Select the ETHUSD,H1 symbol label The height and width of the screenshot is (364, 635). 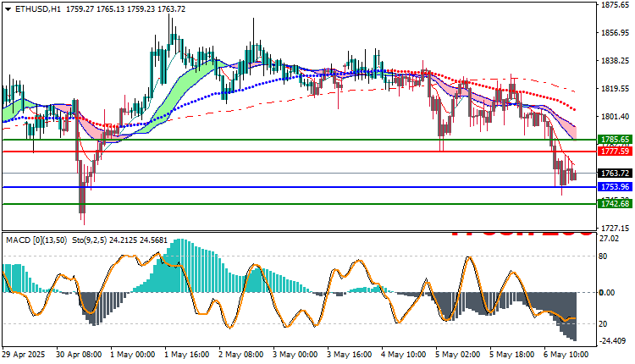(x=38, y=9)
